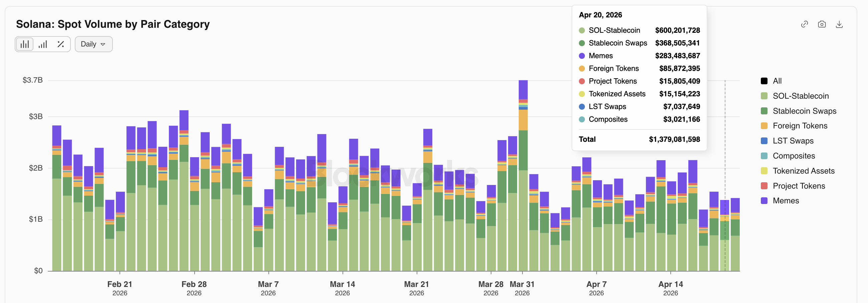Open the Daily interval dropdown
The height and width of the screenshot is (303, 868).
[x=93, y=44]
